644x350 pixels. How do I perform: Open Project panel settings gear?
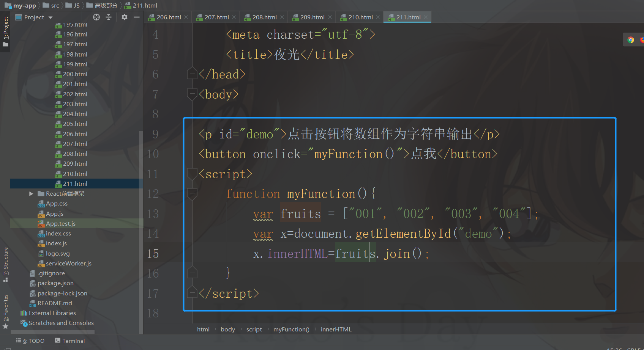(125, 17)
